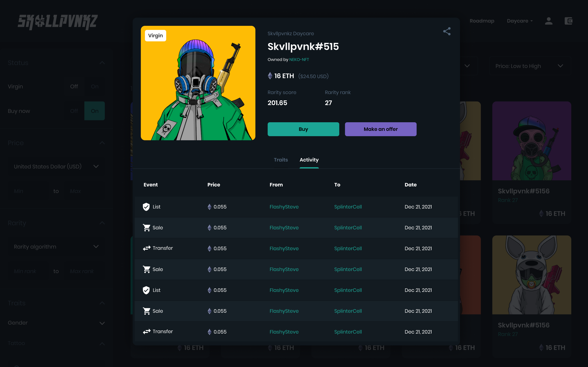Open Skvllpvnkz Daycare collection link

291,34
